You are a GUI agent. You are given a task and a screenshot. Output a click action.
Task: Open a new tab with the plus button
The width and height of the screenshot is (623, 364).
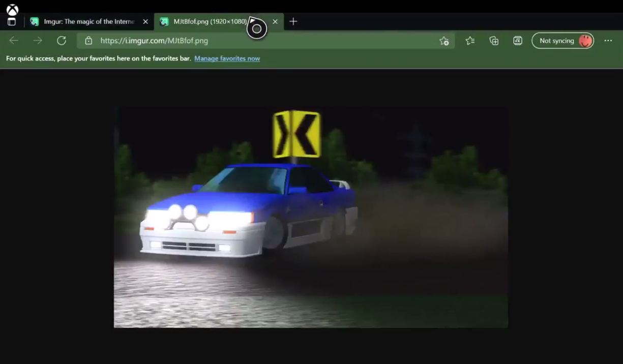click(x=293, y=21)
